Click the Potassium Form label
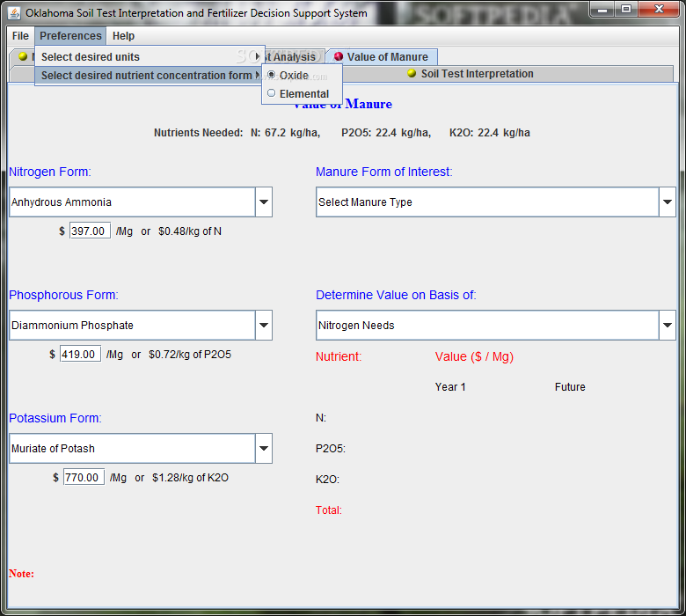This screenshot has width=686, height=616. (55, 418)
